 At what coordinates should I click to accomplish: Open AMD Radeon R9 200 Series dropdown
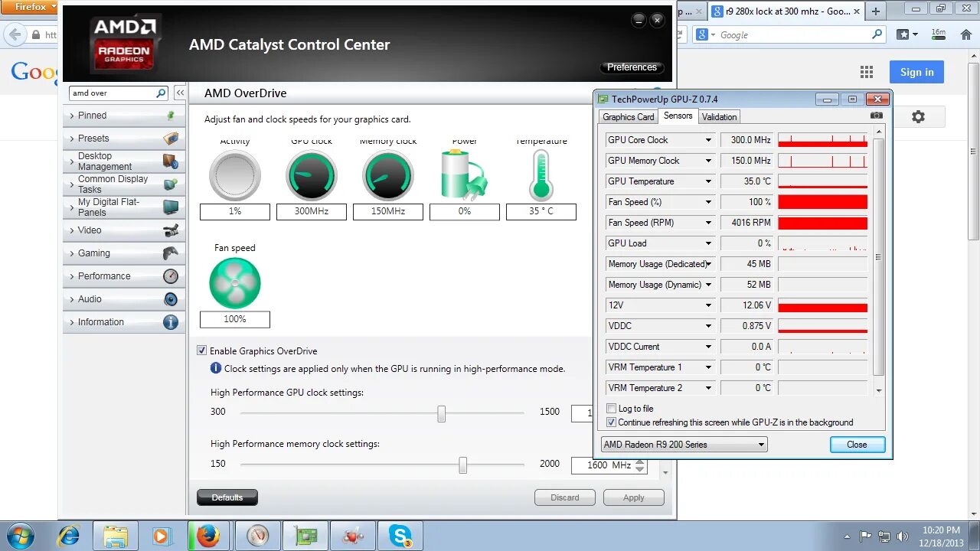click(684, 445)
